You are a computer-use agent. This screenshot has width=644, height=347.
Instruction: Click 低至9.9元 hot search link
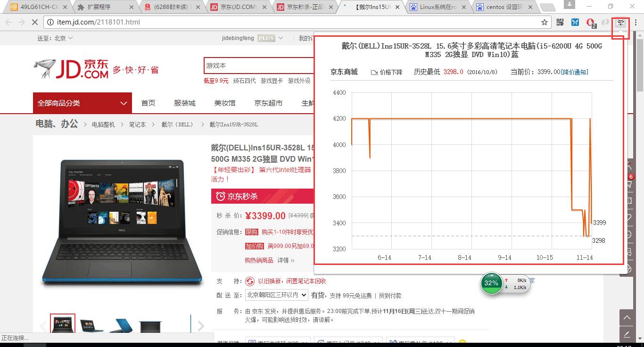pyautogui.click(x=216, y=81)
